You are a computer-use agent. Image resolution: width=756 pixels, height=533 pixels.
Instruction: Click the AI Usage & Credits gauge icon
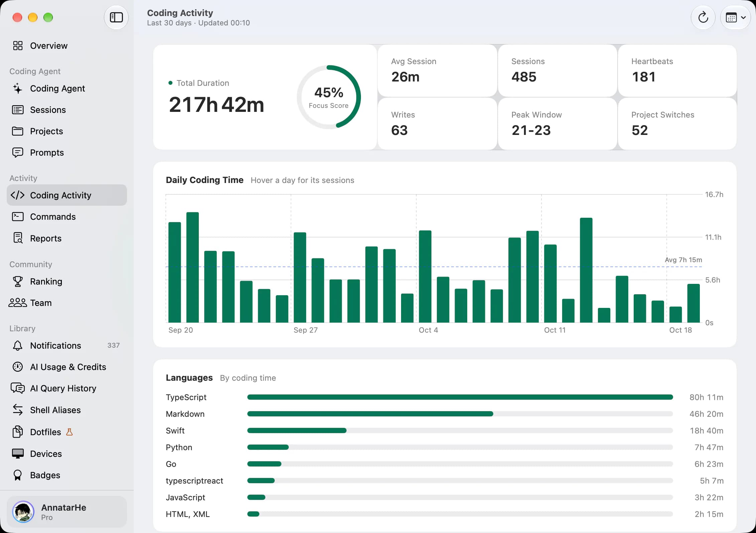[x=18, y=367]
